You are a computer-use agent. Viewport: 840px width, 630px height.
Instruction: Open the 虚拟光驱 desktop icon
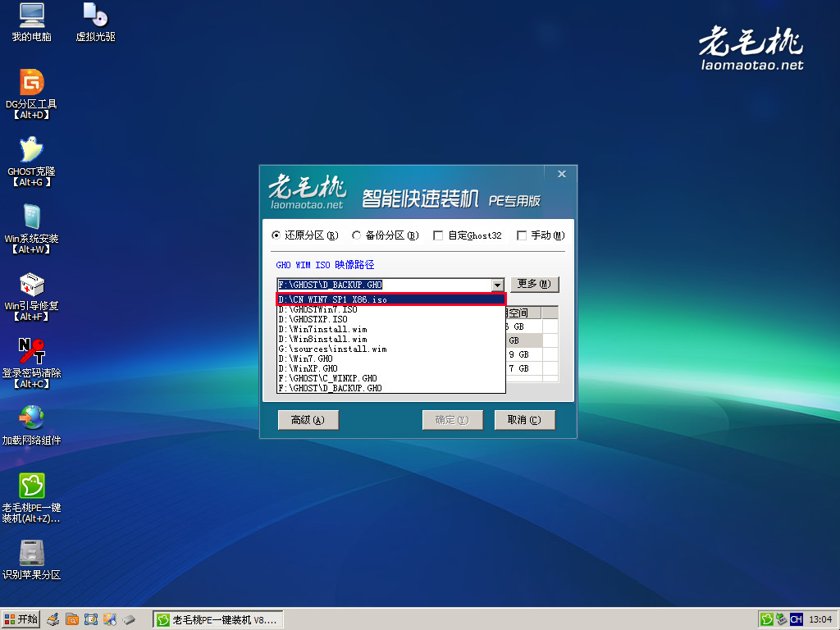tap(95, 22)
